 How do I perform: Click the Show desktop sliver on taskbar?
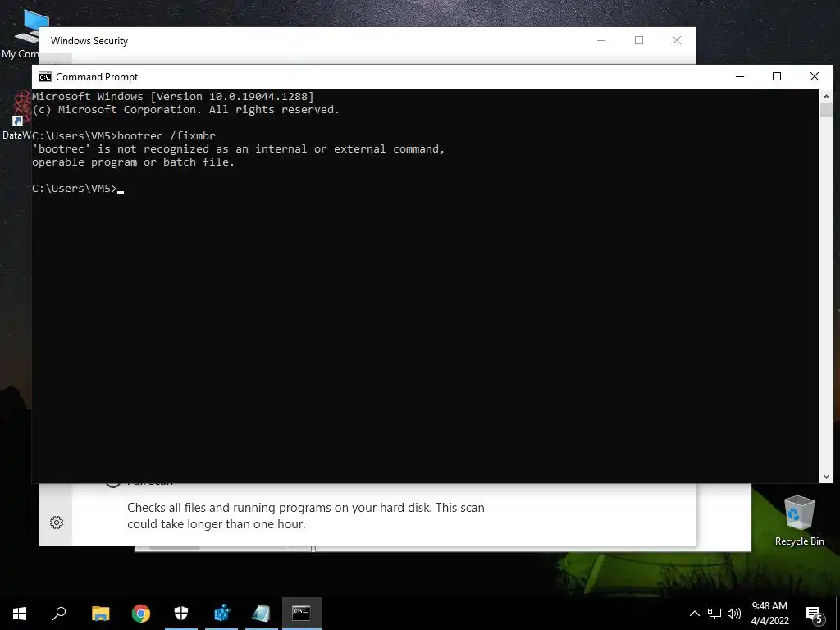838,614
